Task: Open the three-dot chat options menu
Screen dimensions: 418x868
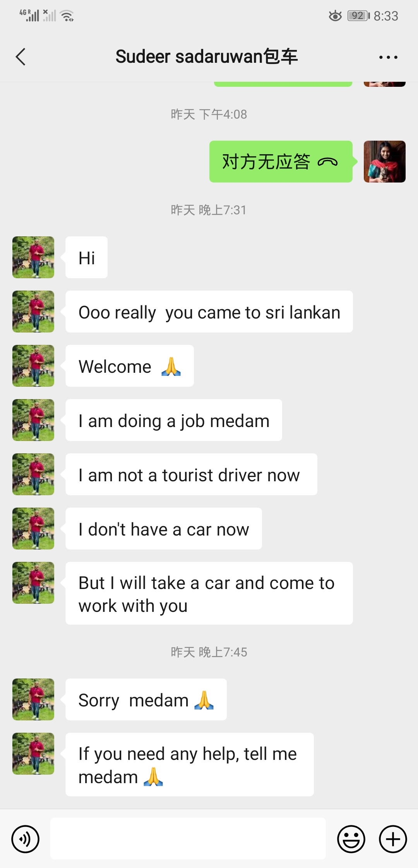Action: tap(388, 57)
